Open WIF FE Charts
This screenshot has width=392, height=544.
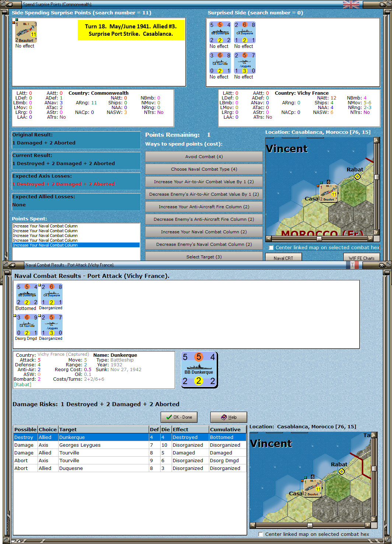coord(361,258)
